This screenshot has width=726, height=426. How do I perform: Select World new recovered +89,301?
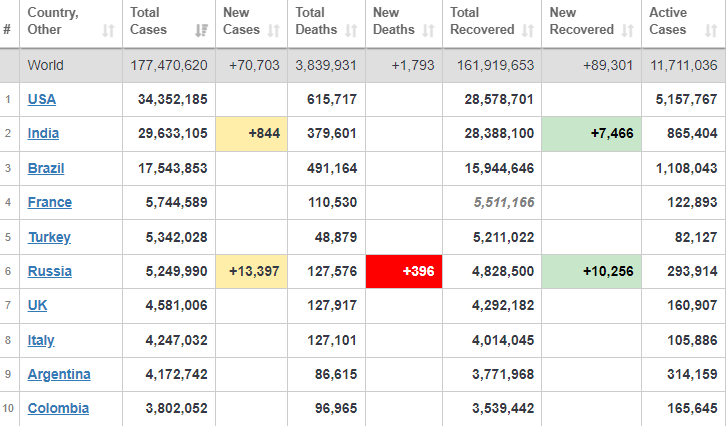click(x=608, y=65)
